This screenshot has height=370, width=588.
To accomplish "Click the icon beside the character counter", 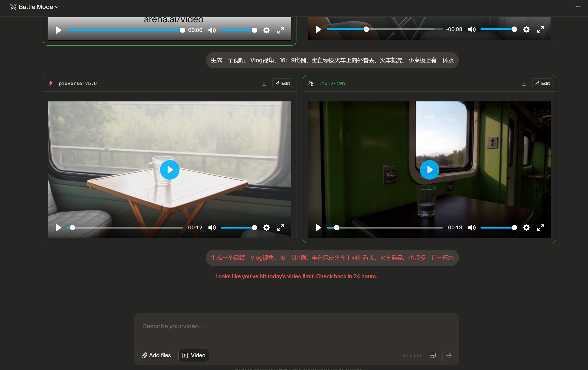I will [x=433, y=355].
